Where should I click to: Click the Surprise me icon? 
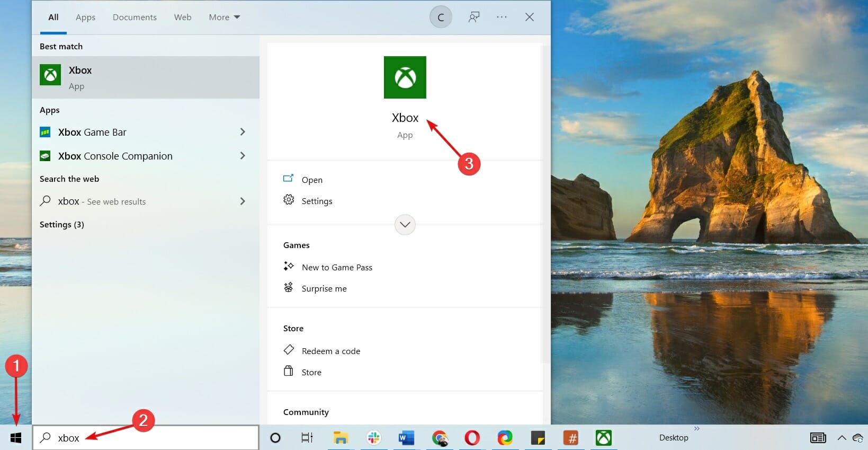point(289,287)
